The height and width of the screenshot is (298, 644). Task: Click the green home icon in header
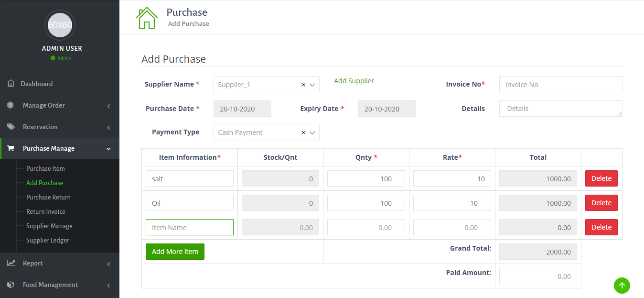click(x=147, y=18)
